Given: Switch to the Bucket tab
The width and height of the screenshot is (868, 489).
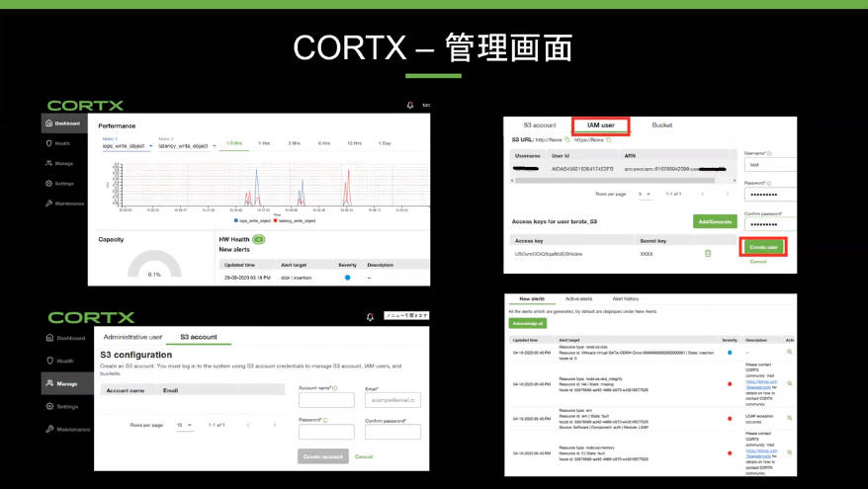Looking at the screenshot, I should point(662,125).
